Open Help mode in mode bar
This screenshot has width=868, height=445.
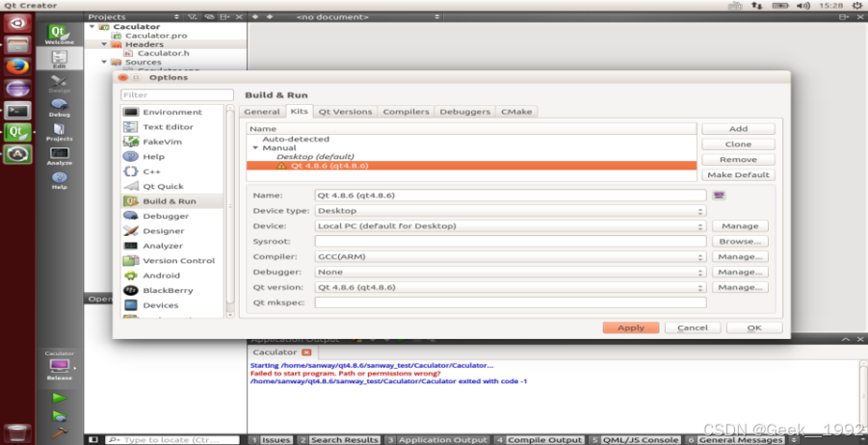(59, 180)
